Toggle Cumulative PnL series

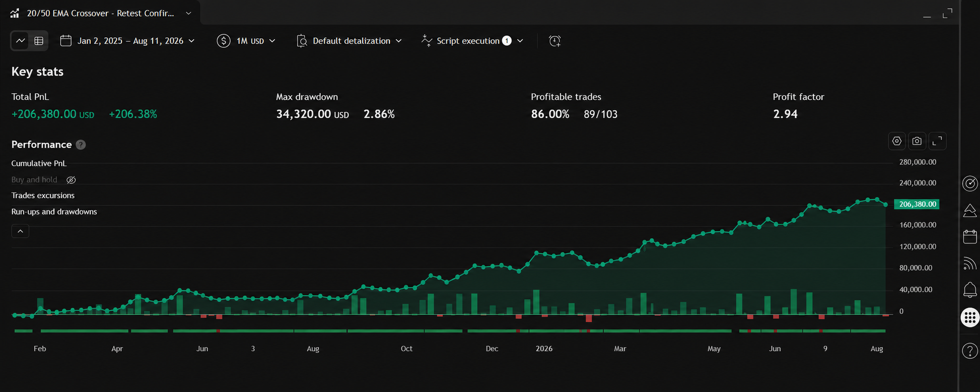(39, 163)
